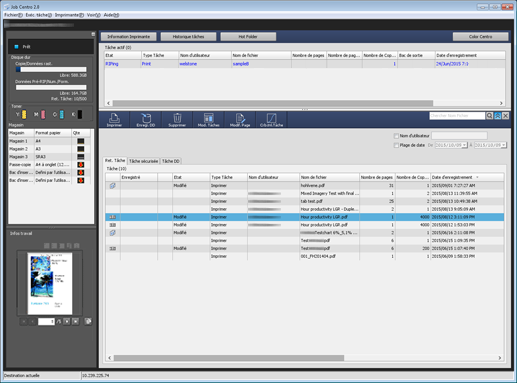The width and height of the screenshot is (517, 383).
Task: Open Color Centro button
Action: [480, 37]
